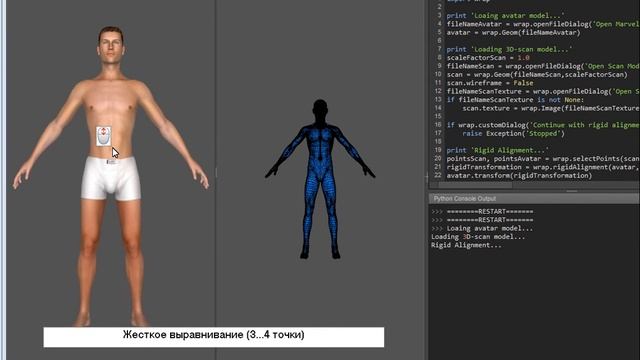Click line 9 fileNameScan openFileDialog line

click(x=543, y=66)
